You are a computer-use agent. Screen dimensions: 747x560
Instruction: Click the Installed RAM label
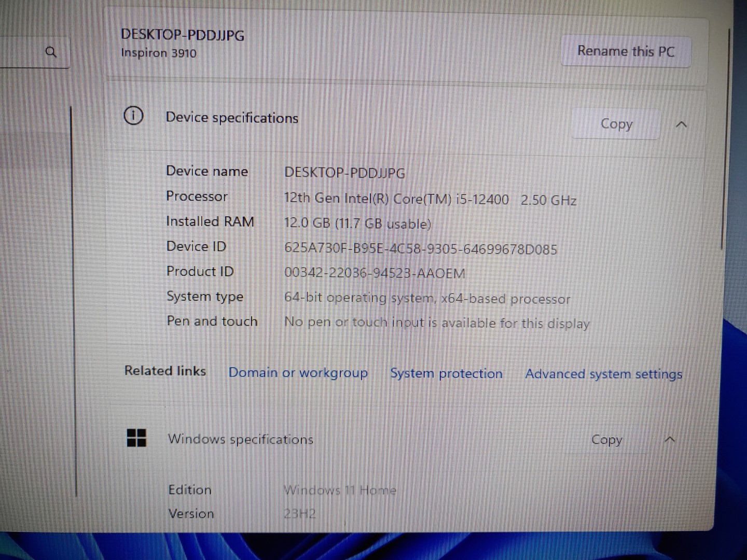(210, 221)
